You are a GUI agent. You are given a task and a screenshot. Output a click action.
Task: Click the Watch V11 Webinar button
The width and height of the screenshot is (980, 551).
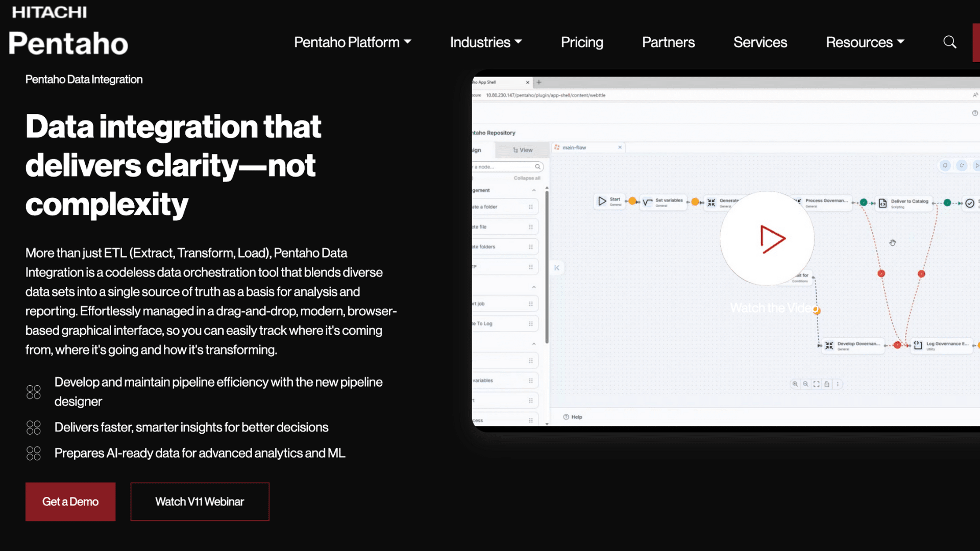click(x=200, y=502)
